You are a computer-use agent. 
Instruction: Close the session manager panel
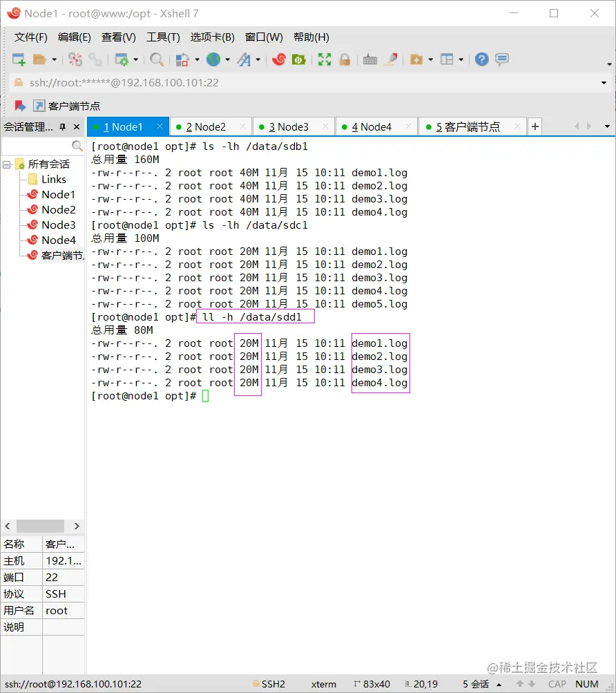tap(77, 127)
